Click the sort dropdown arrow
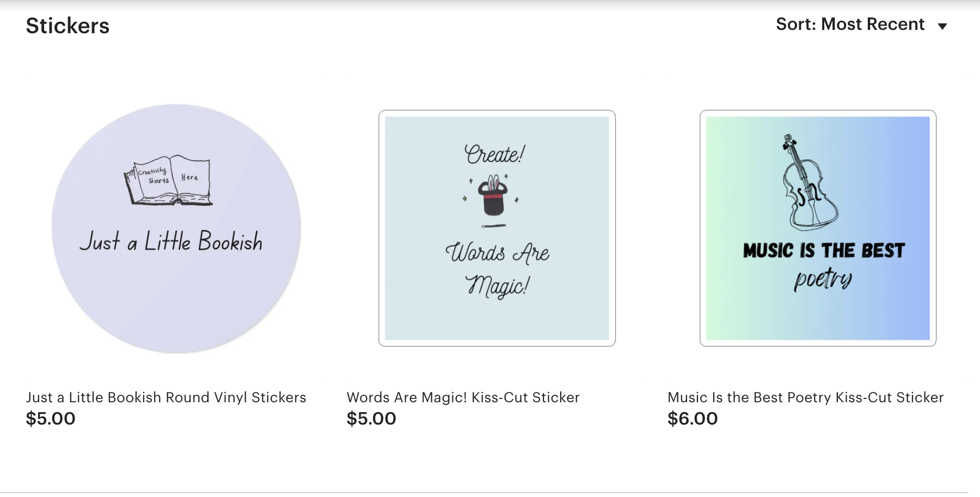Image resolution: width=980 pixels, height=497 pixels. (942, 26)
